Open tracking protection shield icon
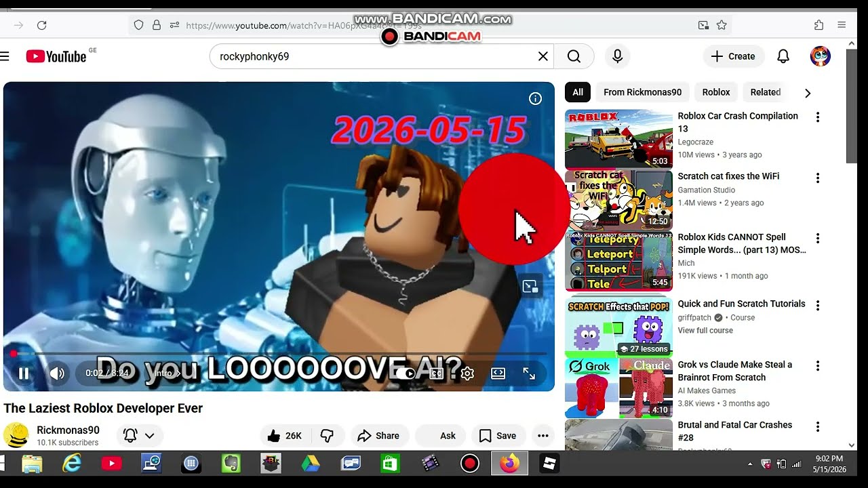This screenshot has height=488, width=868. 138,25
